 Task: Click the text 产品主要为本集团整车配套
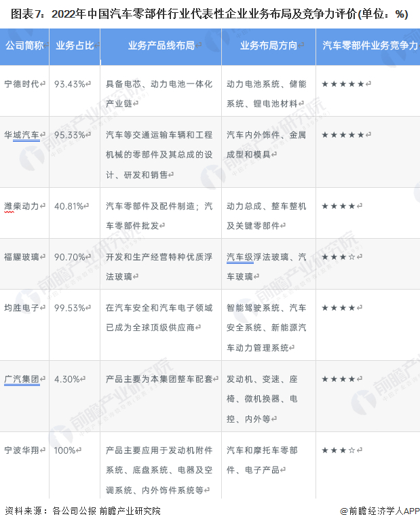pyautogui.click(x=159, y=379)
